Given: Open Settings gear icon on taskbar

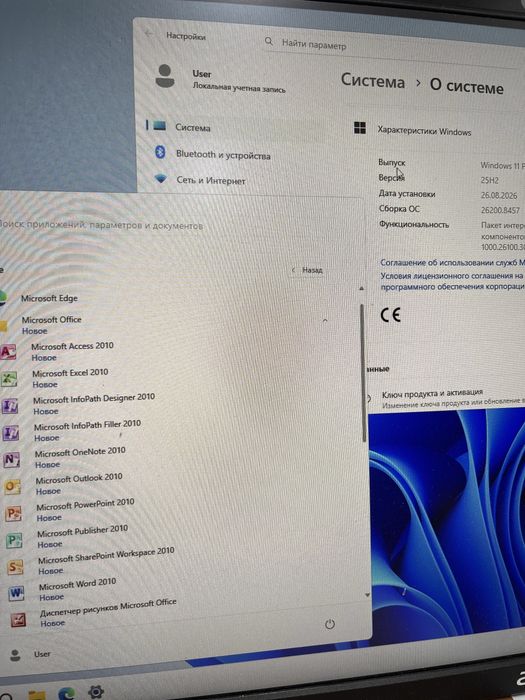Looking at the screenshot, I should (x=96, y=692).
